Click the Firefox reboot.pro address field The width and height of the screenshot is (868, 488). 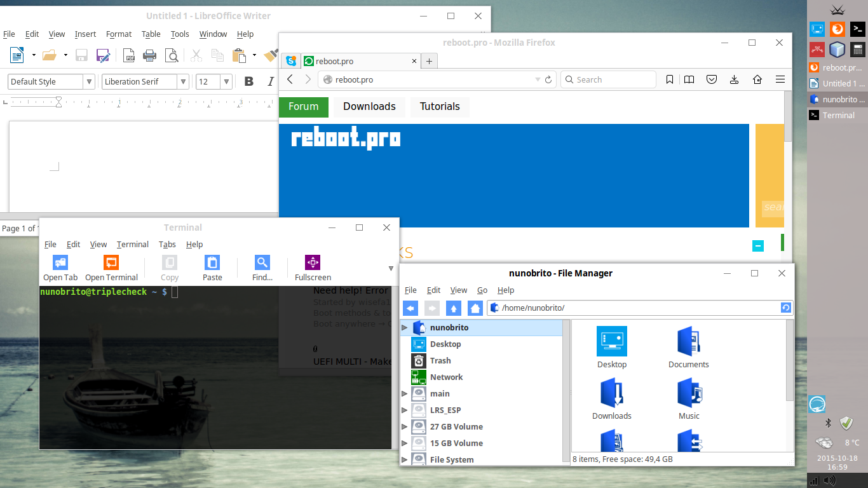coord(438,79)
